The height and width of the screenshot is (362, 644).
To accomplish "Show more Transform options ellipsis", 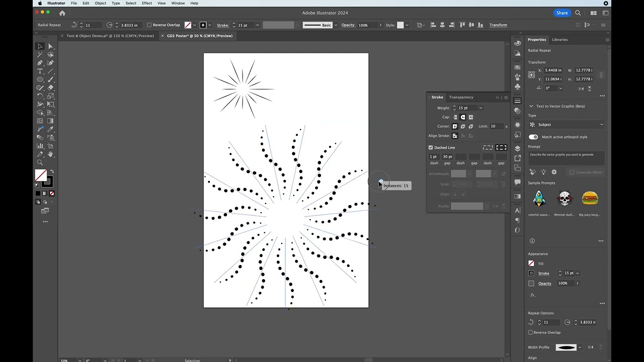I will [602, 96].
